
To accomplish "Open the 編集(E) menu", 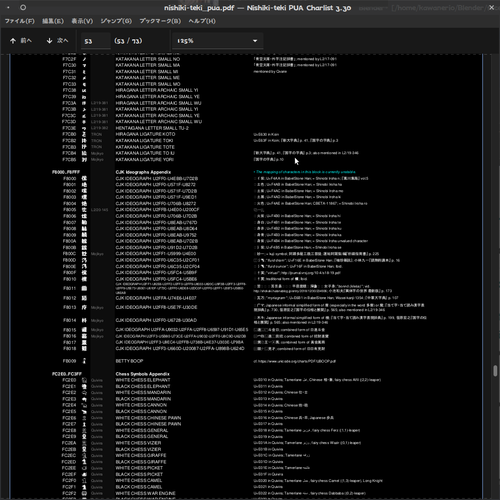I will [x=53, y=21].
